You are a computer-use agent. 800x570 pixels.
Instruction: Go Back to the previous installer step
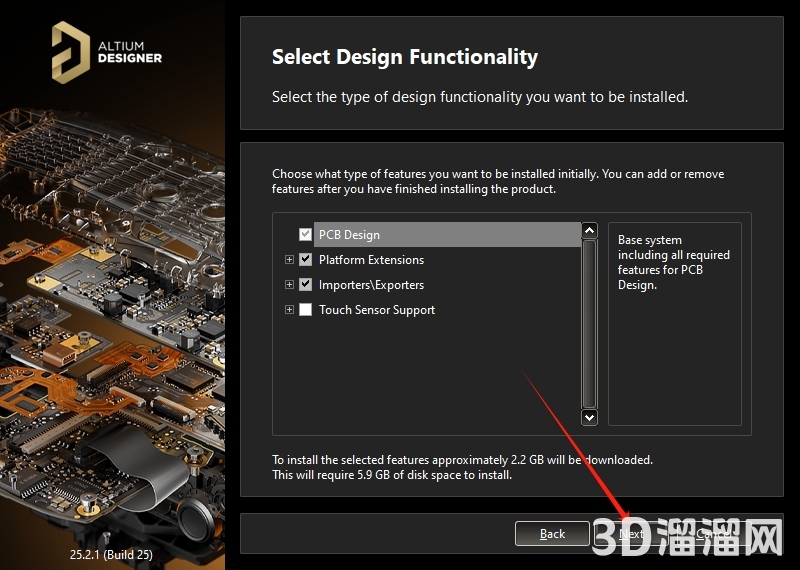point(552,534)
